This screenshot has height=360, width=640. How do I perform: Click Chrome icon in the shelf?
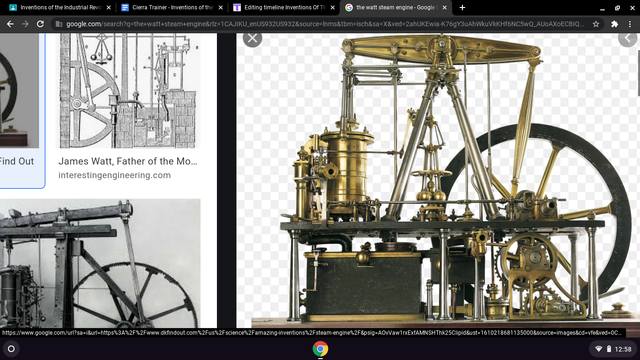(320, 349)
